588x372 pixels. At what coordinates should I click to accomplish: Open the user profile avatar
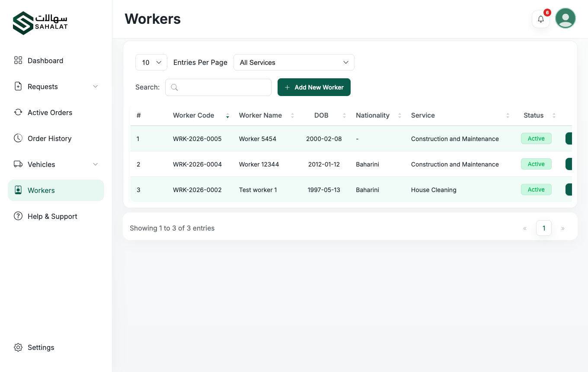pyautogui.click(x=566, y=18)
